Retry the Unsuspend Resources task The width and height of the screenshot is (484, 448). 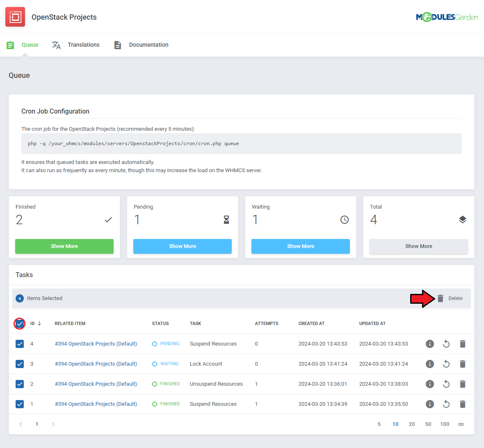[x=446, y=384]
